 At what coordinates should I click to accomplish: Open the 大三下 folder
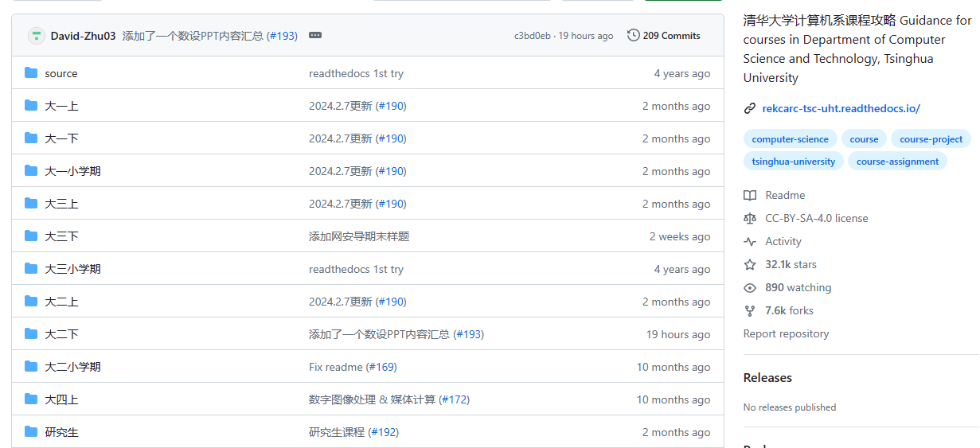(61, 236)
